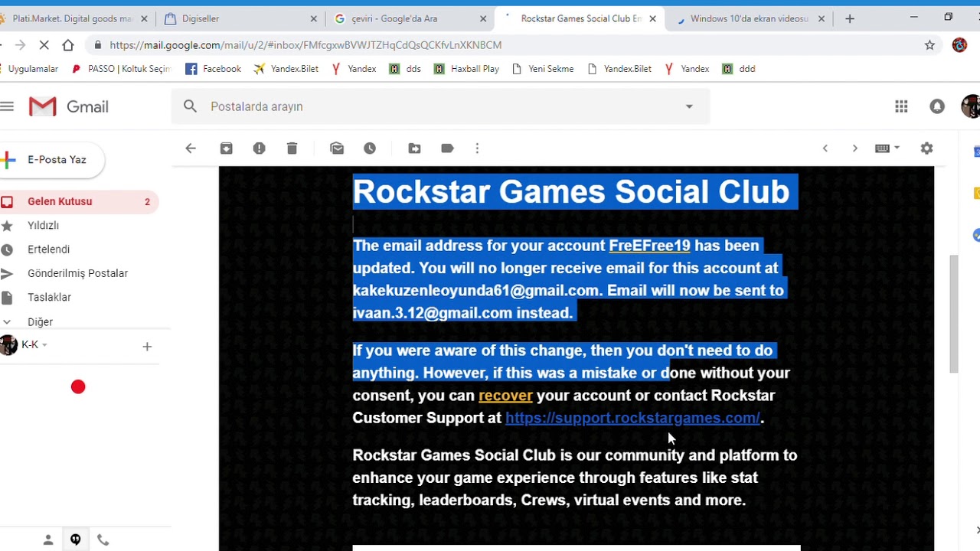Go to the newer email arrow
Viewport: 980px width, 551px height.
(x=825, y=148)
